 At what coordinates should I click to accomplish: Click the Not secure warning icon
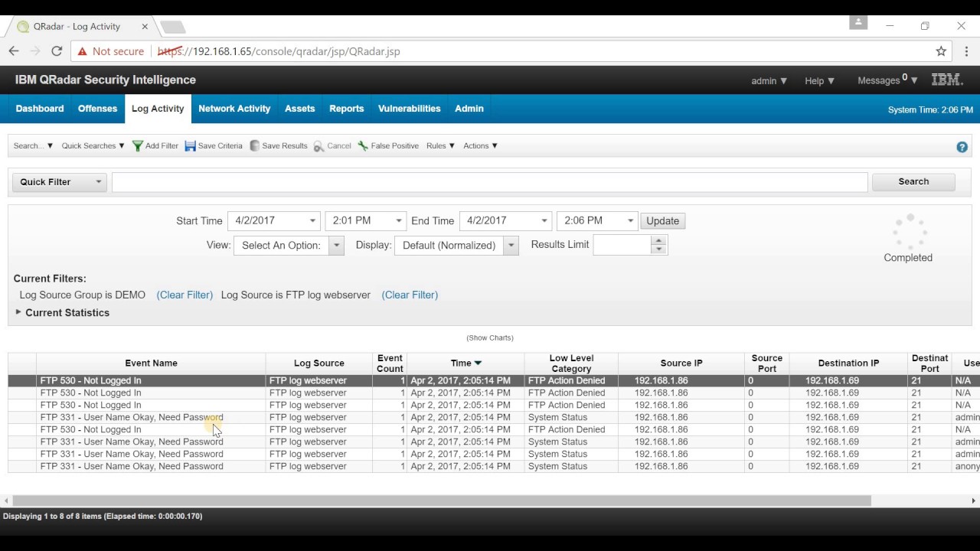pyautogui.click(x=83, y=51)
